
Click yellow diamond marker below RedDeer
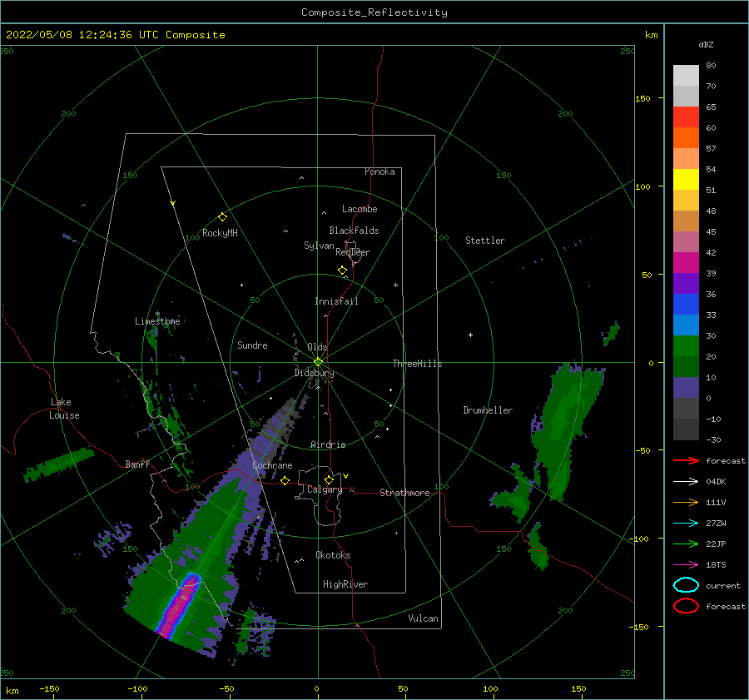(x=342, y=271)
